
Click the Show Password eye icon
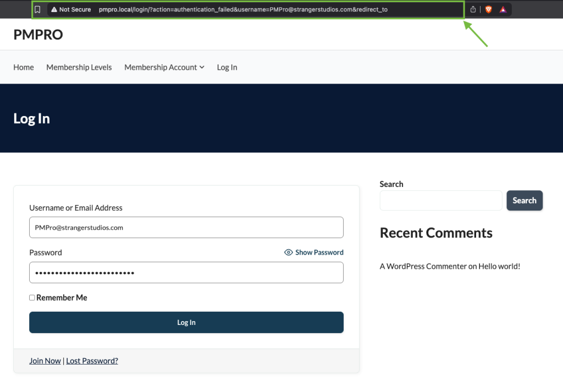point(288,252)
